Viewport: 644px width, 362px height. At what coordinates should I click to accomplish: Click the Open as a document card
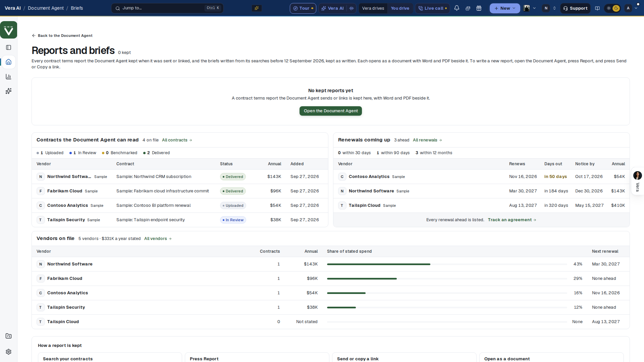(x=551, y=357)
